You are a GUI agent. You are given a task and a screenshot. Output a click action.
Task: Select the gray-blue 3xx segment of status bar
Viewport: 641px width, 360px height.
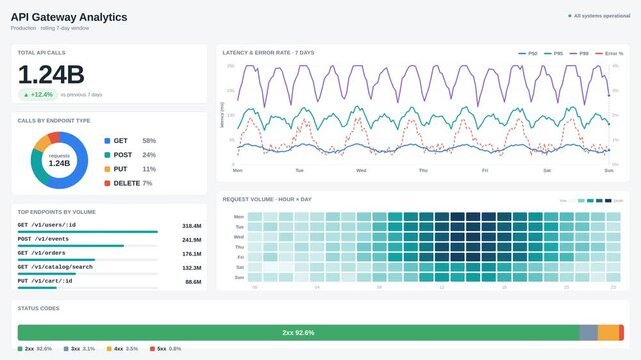tap(589, 333)
